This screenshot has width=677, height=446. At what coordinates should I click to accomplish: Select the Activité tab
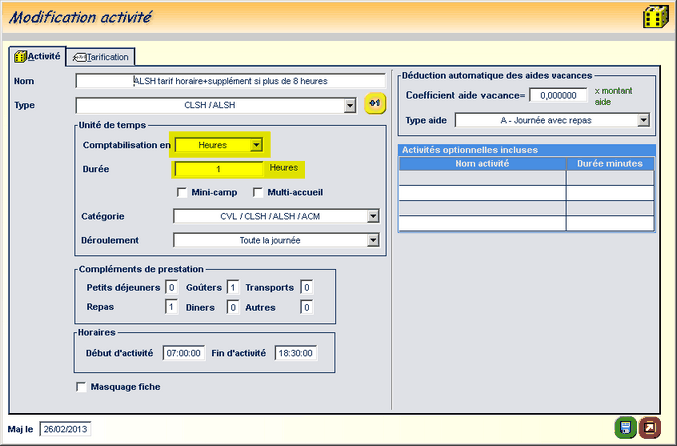pyautogui.click(x=37, y=56)
